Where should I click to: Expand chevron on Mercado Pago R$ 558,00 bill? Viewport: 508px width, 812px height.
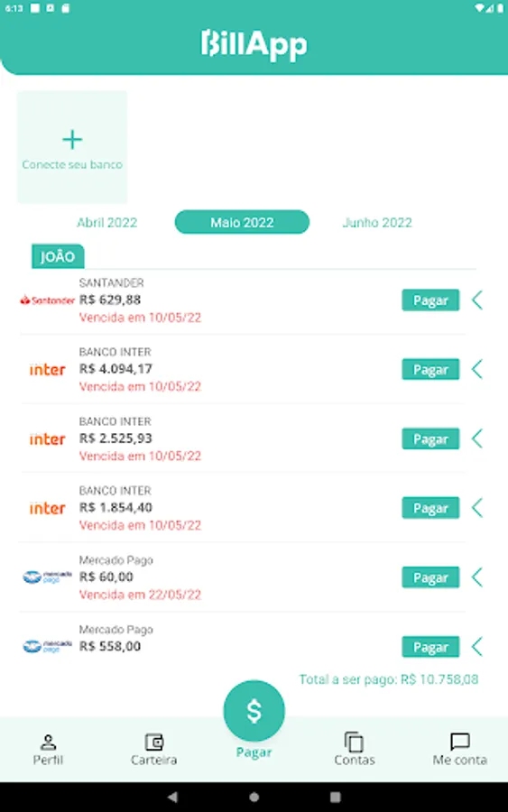(477, 646)
